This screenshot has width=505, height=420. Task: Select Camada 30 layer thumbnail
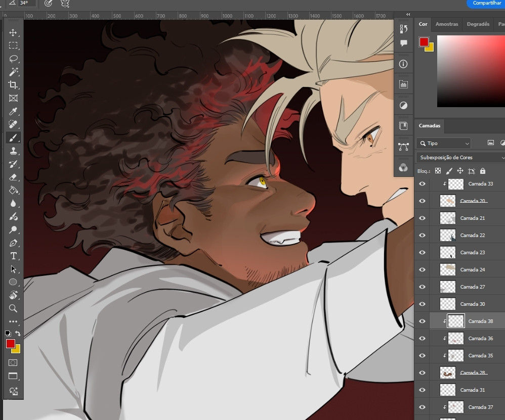click(x=448, y=304)
